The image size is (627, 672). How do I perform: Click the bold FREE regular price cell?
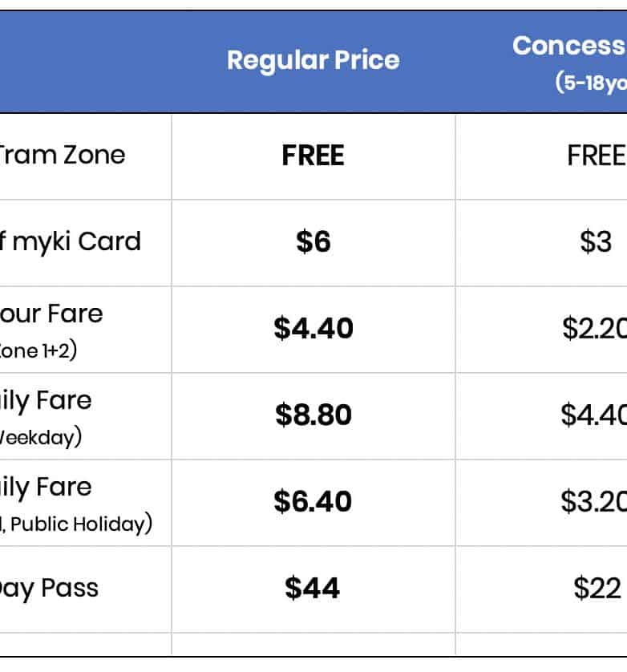[313, 156]
